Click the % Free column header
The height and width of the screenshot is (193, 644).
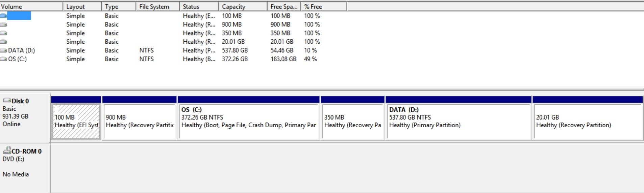(323, 6)
